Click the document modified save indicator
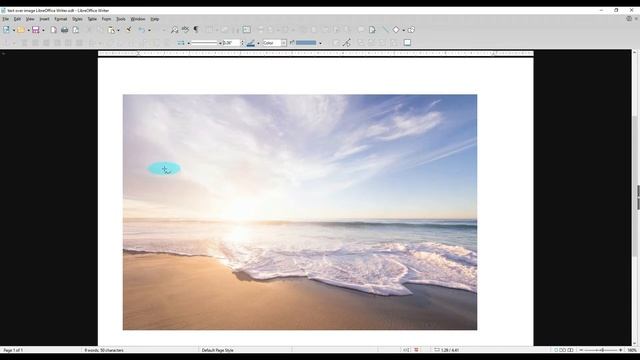The image size is (640, 360). [x=416, y=350]
